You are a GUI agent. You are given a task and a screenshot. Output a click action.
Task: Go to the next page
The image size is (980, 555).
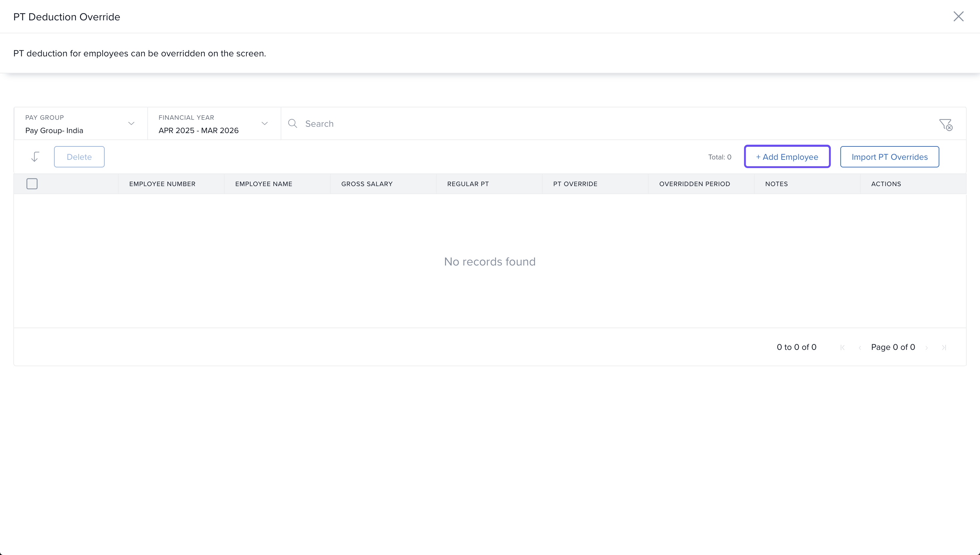(927, 347)
